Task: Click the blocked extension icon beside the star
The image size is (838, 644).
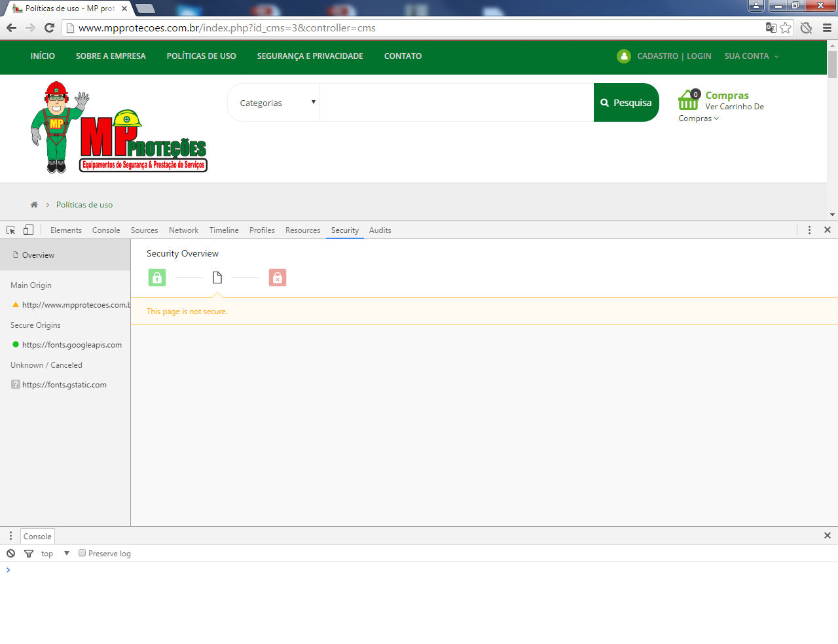Action: tap(807, 27)
